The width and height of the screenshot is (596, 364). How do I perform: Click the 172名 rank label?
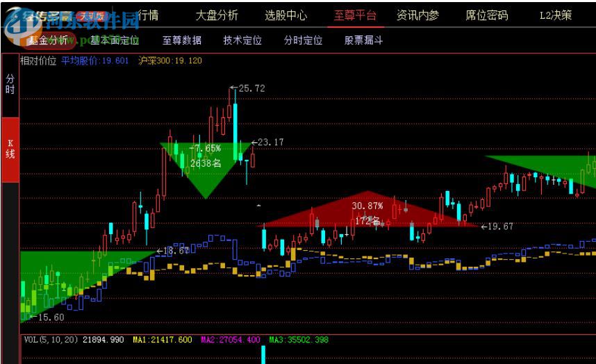pyautogui.click(x=367, y=221)
